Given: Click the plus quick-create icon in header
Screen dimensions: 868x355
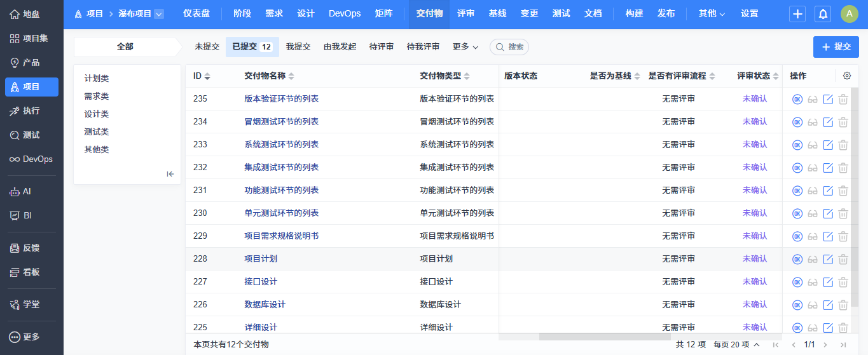Looking at the screenshot, I should pos(797,14).
